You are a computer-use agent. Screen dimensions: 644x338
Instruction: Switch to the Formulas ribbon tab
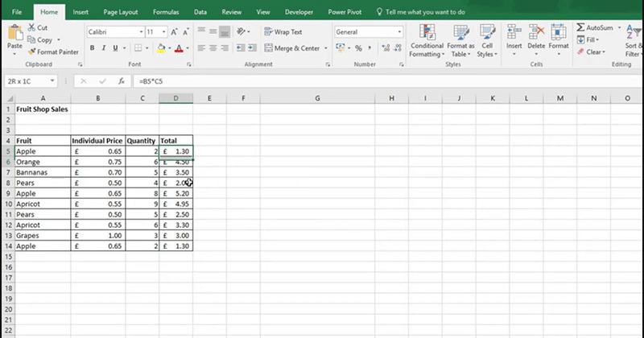click(x=167, y=13)
